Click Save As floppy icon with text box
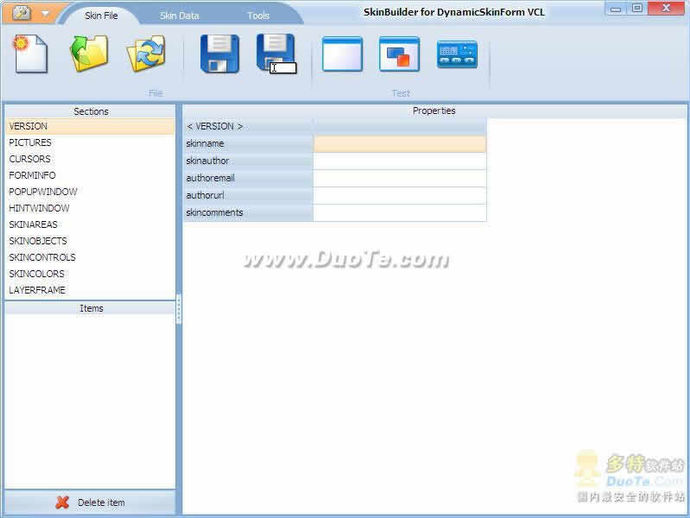The image size is (690, 518). coord(276,54)
